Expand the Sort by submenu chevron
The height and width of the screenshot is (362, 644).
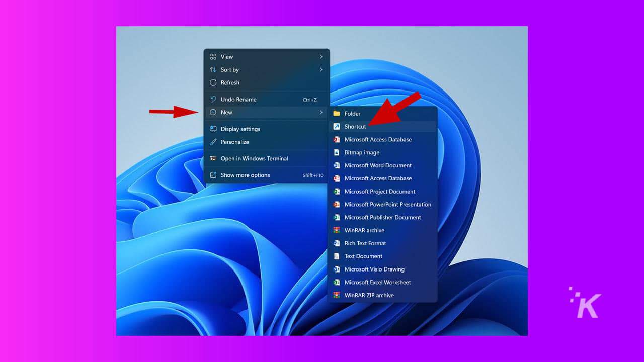pyautogui.click(x=321, y=70)
